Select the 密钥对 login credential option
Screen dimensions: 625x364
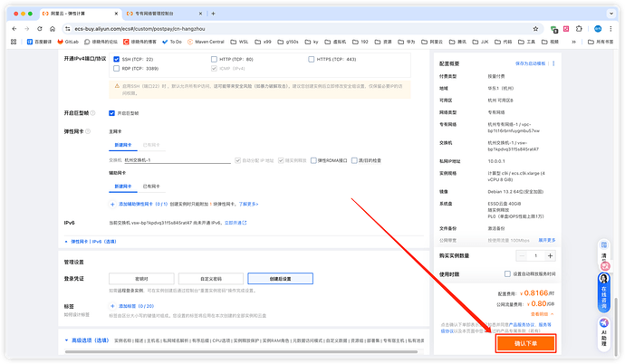pyautogui.click(x=140, y=278)
